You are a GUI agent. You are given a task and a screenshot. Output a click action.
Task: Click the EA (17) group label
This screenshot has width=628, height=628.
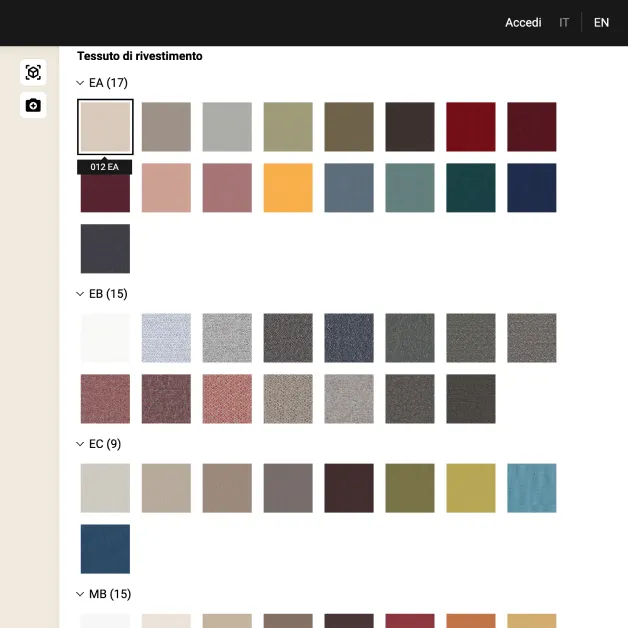tap(108, 83)
